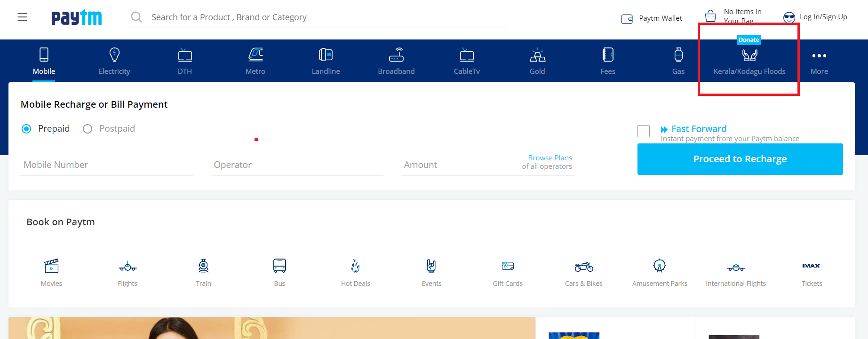
Task: Click Log In/Sign Up link
Action: coord(823,17)
